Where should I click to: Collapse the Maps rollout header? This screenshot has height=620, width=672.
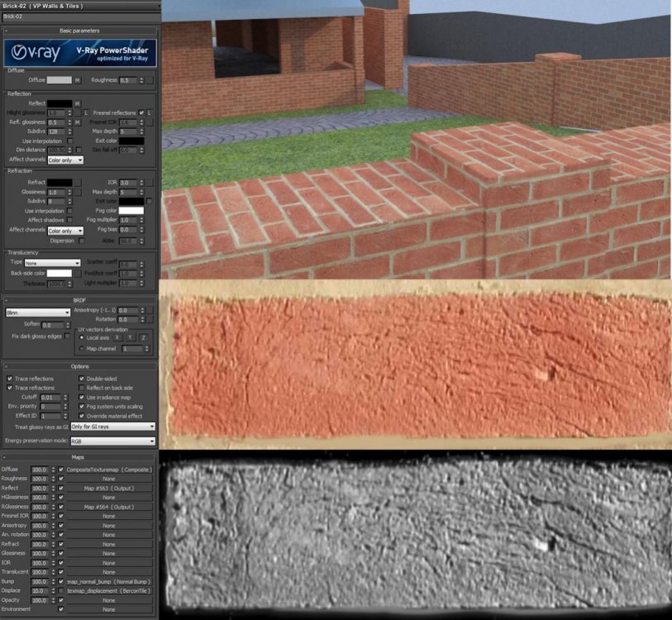[x=79, y=457]
